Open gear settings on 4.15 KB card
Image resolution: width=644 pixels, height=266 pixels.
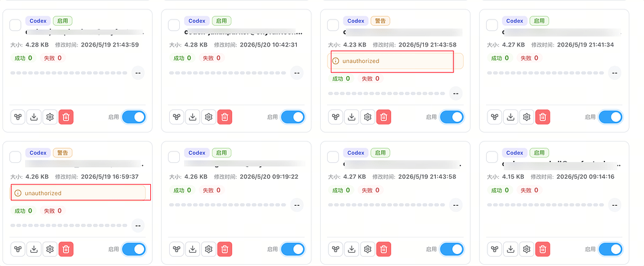526,249
